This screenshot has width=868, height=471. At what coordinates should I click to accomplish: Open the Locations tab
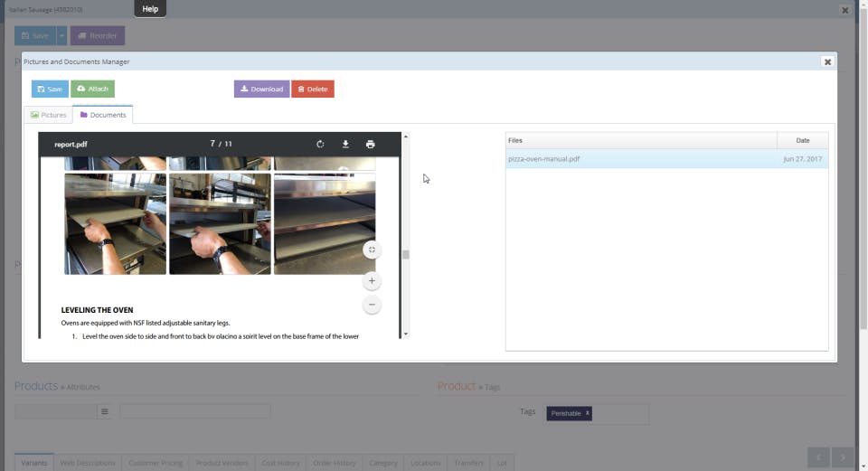[x=426, y=463]
